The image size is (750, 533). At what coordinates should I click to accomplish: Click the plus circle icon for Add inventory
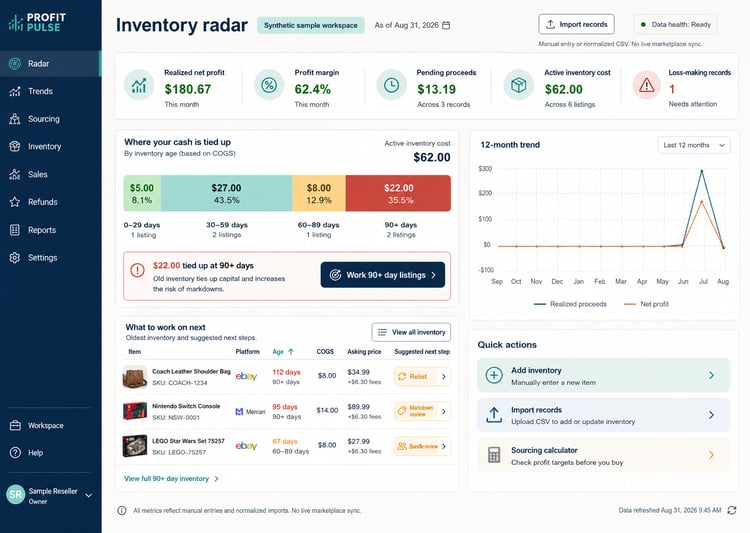click(494, 375)
